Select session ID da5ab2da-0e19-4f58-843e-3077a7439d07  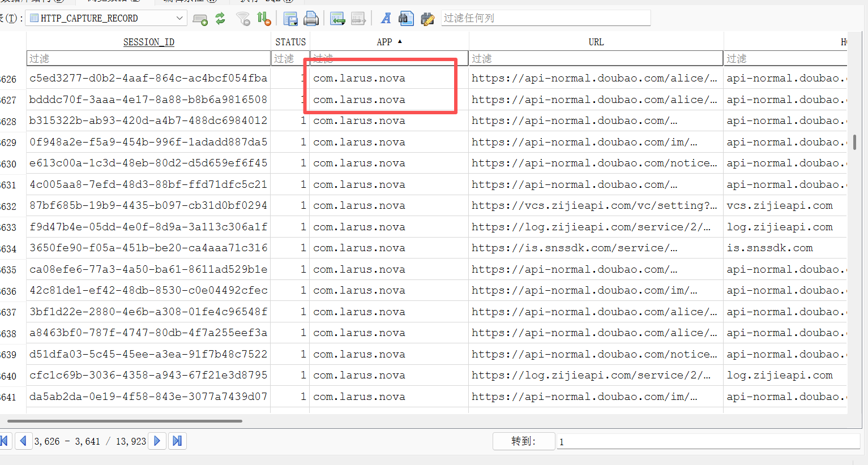pyautogui.click(x=148, y=397)
